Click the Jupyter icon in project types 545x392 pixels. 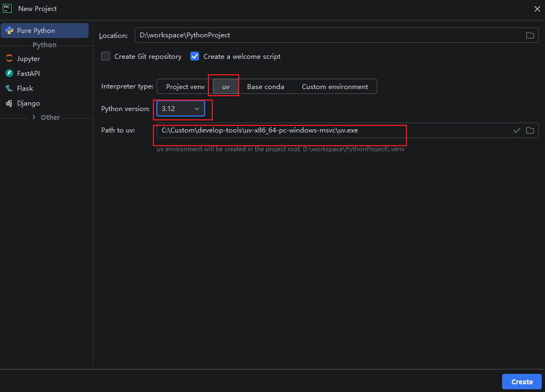pos(9,59)
